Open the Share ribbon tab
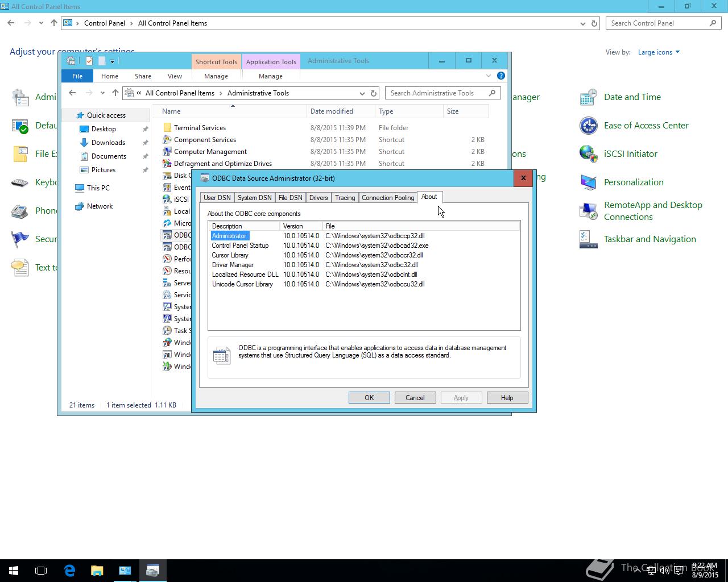 143,76
